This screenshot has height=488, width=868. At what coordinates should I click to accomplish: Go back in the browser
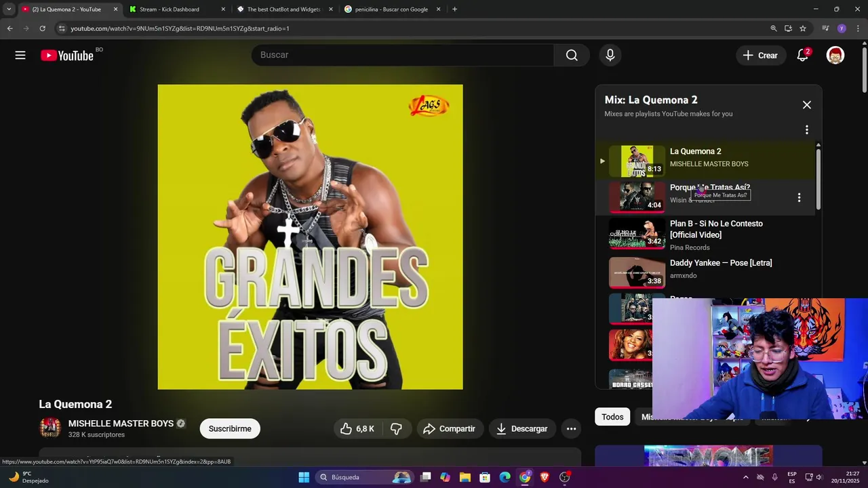(9, 28)
